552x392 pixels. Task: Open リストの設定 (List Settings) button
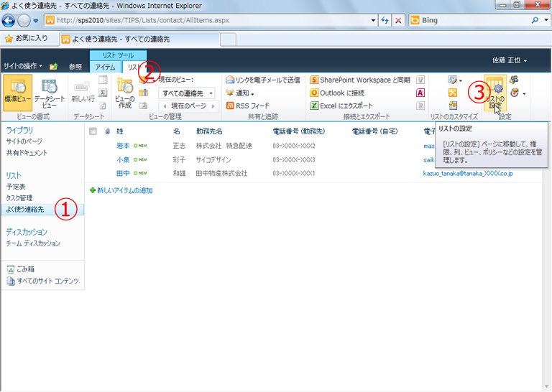(495, 93)
